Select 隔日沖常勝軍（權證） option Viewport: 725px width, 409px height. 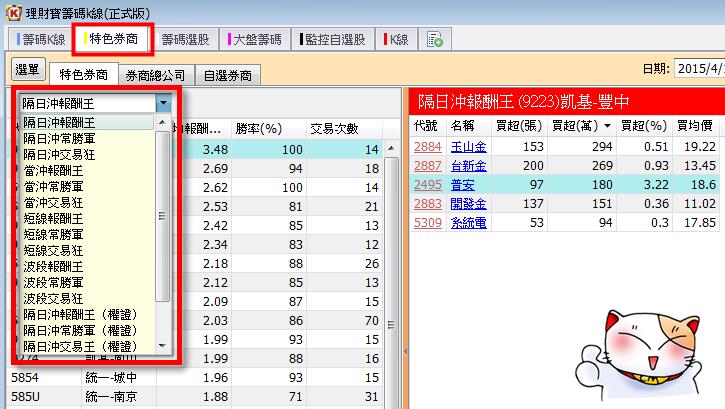(80, 329)
